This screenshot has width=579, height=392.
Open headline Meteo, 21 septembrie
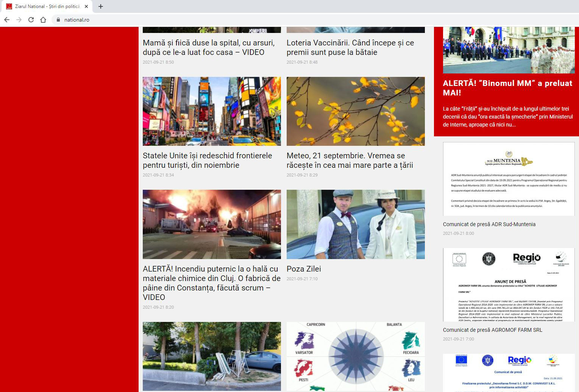[350, 160]
